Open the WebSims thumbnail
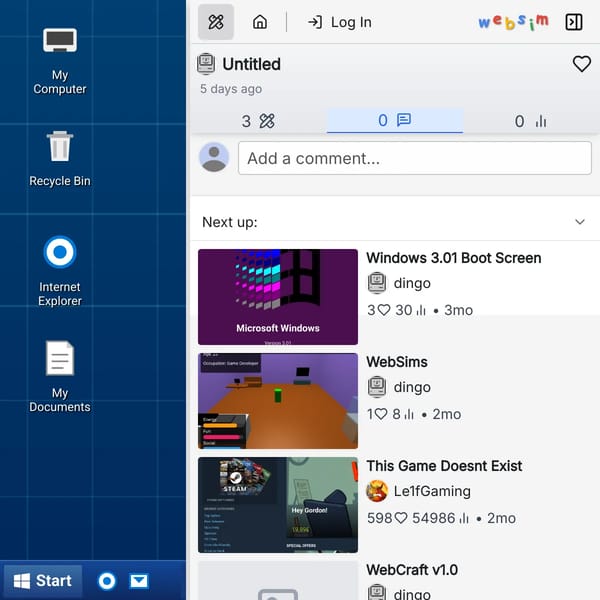The image size is (600, 600). [278, 401]
